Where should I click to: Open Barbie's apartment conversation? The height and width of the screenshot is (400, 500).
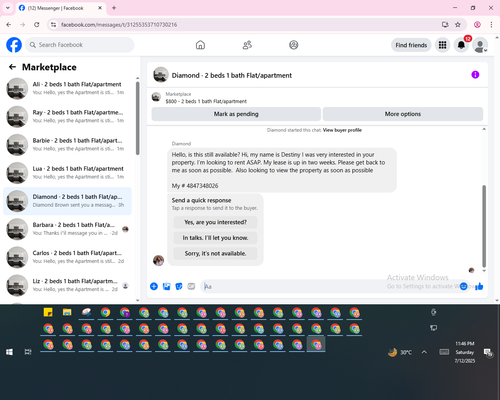68,145
